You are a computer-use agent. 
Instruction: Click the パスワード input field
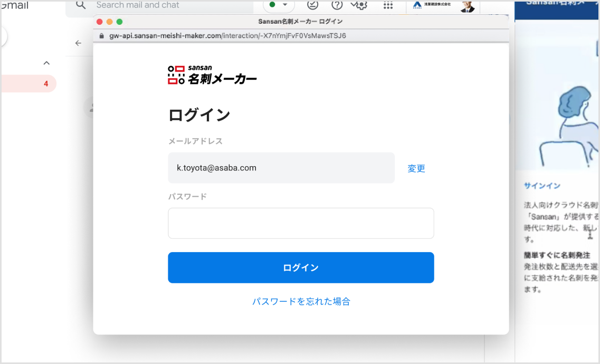pyautogui.click(x=301, y=223)
